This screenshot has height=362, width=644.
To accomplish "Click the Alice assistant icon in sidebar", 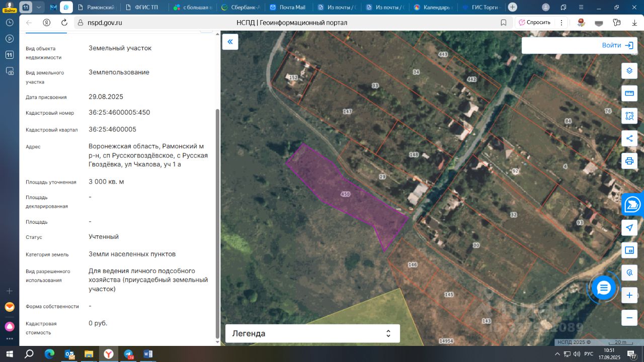I will point(10,326).
